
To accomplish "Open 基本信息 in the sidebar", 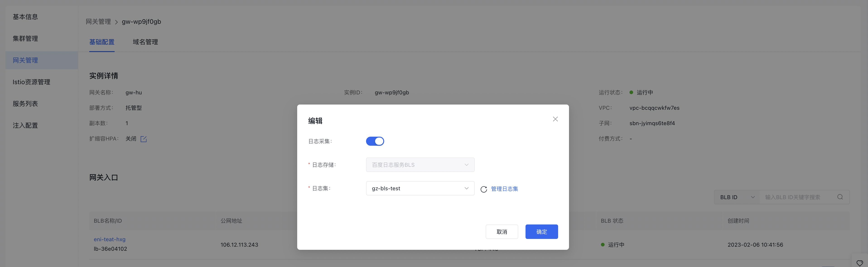I will [x=25, y=17].
